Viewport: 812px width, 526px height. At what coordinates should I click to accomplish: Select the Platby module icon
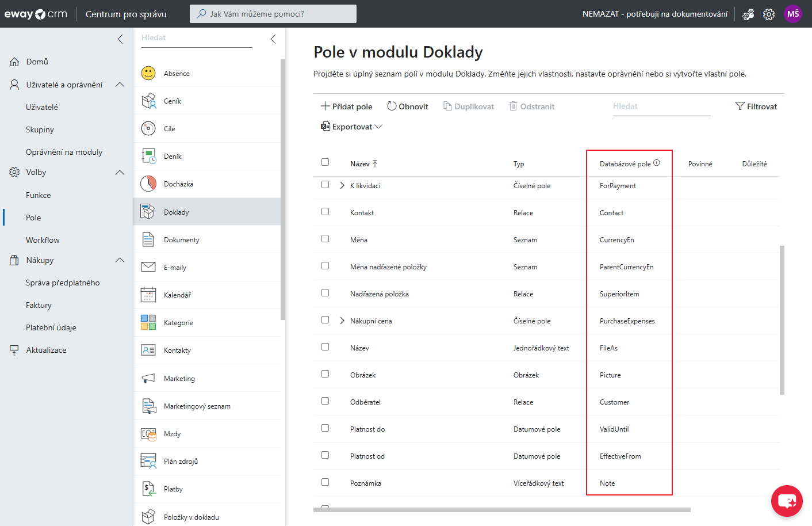coord(148,489)
